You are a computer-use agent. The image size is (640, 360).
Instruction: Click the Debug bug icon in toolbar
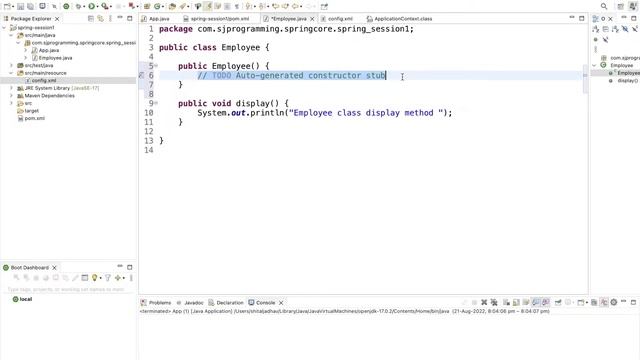[78, 6]
